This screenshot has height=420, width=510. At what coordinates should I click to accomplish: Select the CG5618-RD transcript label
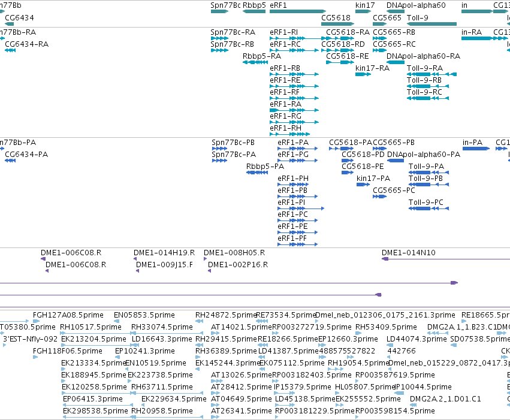pyautogui.click(x=343, y=44)
